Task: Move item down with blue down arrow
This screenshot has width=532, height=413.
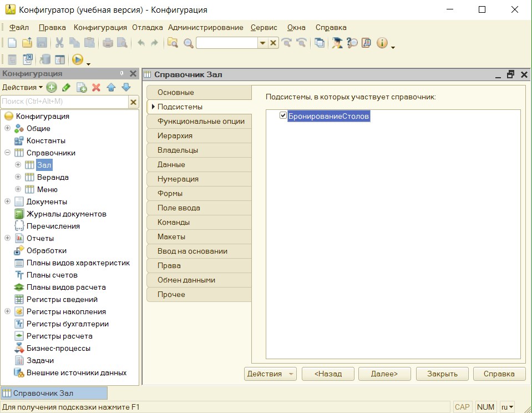Action: 125,87
